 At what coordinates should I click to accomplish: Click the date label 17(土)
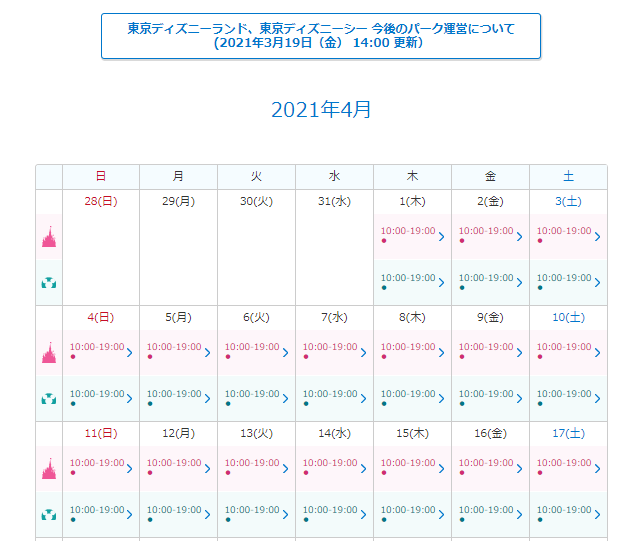tap(568, 433)
